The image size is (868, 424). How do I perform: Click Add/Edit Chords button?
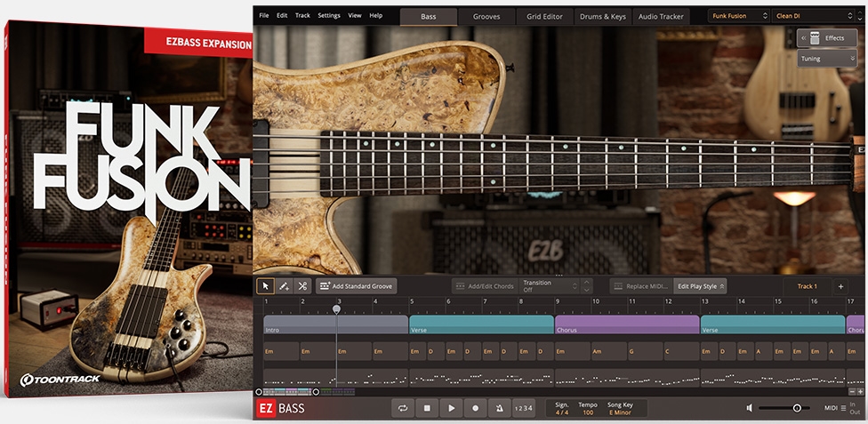[x=485, y=286]
